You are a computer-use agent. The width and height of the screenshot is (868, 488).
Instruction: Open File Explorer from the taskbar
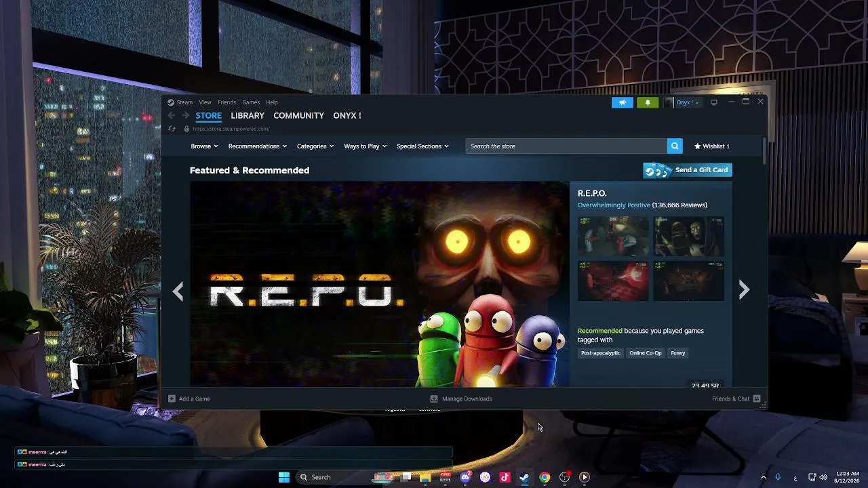tap(425, 477)
